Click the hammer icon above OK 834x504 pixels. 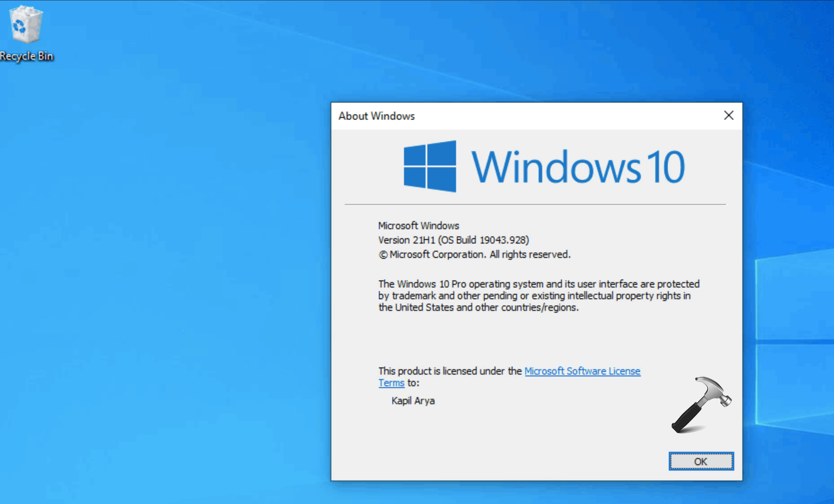pyautogui.click(x=700, y=405)
